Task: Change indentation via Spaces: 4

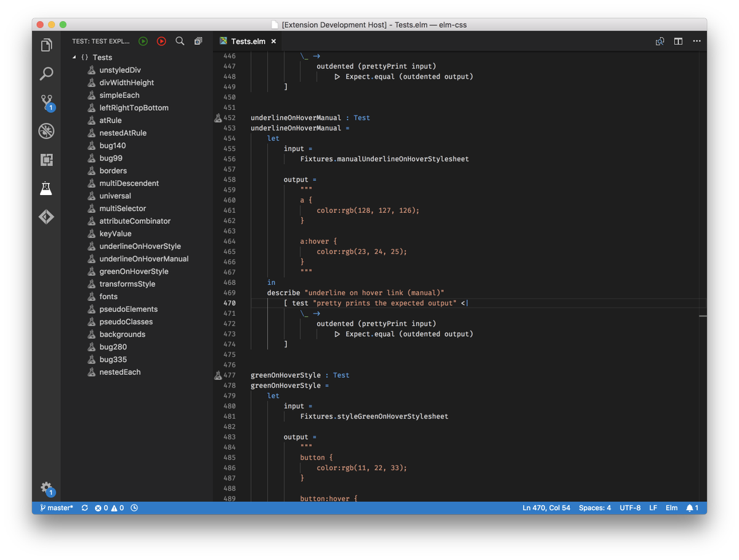Action: tap(595, 508)
